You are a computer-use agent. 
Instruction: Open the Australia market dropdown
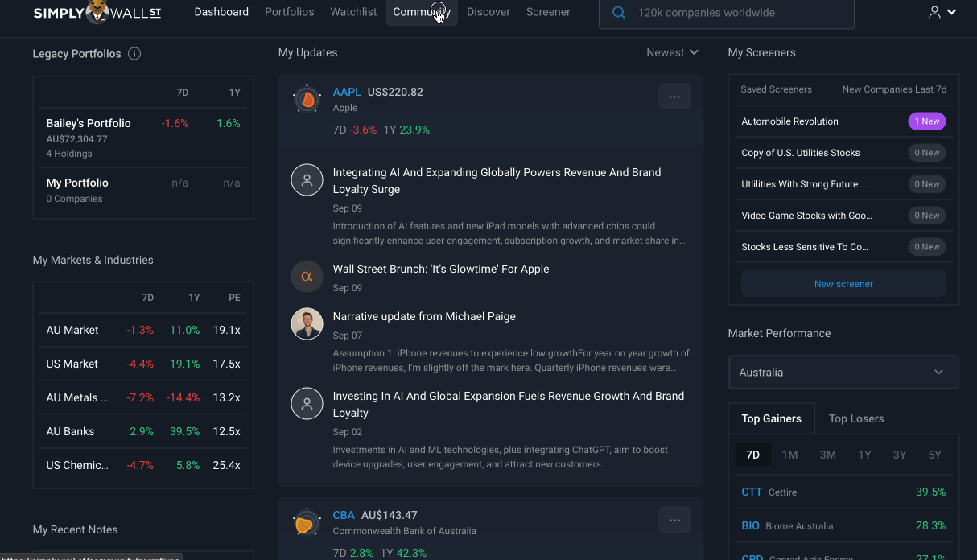tap(843, 373)
